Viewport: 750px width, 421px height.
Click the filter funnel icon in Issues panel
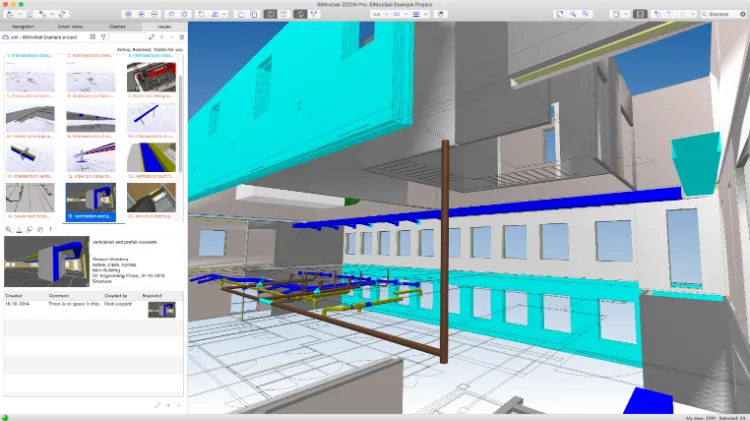click(104, 37)
